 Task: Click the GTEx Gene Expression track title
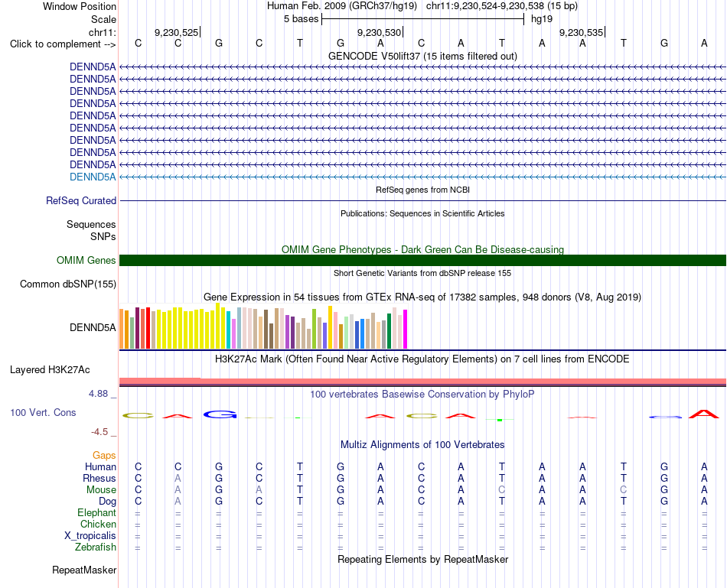(422, 297)
